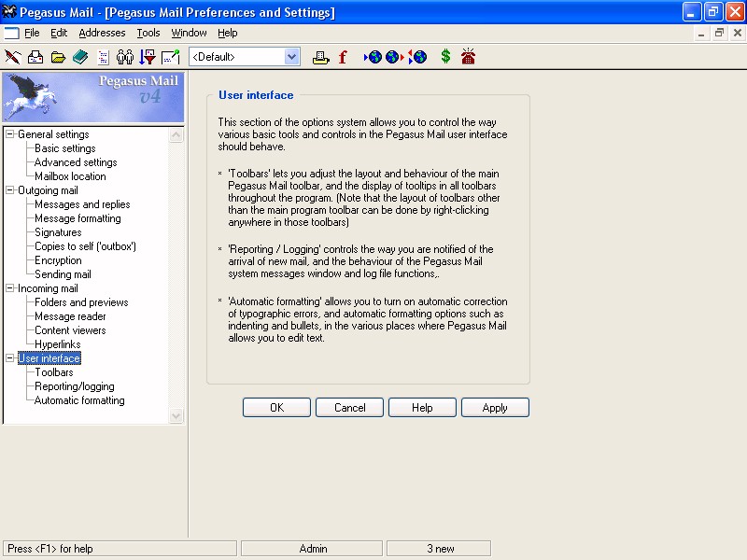Select Signatures in the tree
This screenshot has height=560, width=747.
point(58,232)
